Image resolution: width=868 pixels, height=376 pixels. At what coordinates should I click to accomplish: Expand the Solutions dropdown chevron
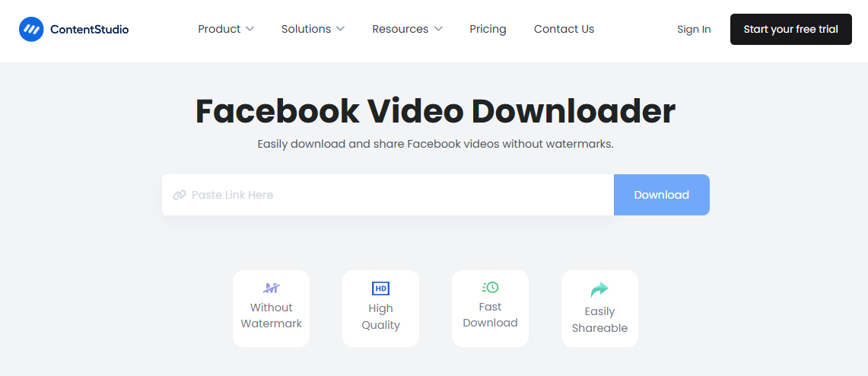point(341,29)
